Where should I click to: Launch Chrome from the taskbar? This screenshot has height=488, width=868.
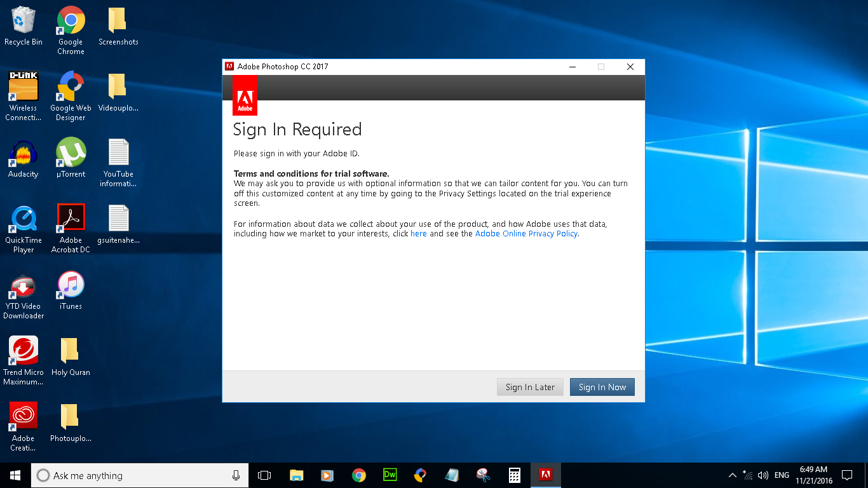pos(359,475)
